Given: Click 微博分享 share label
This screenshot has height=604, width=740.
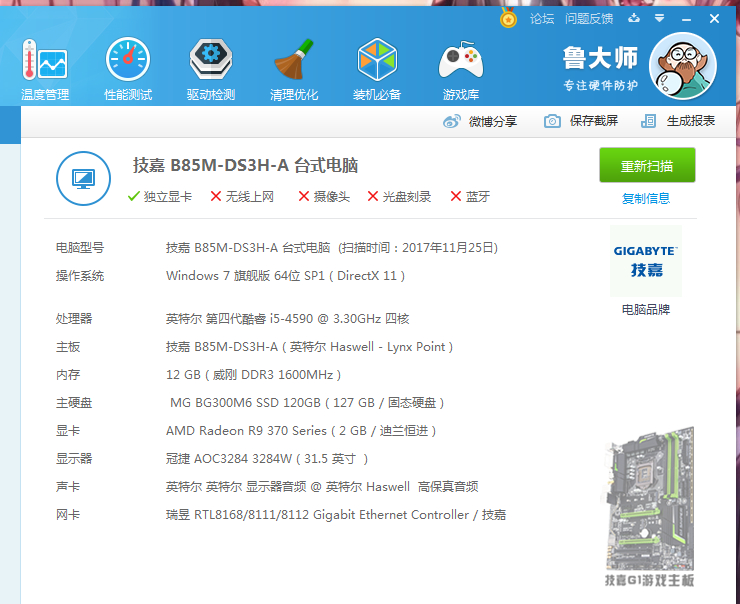Looking at the screenshot, I should pyautogui.click(x=493, y=121).
